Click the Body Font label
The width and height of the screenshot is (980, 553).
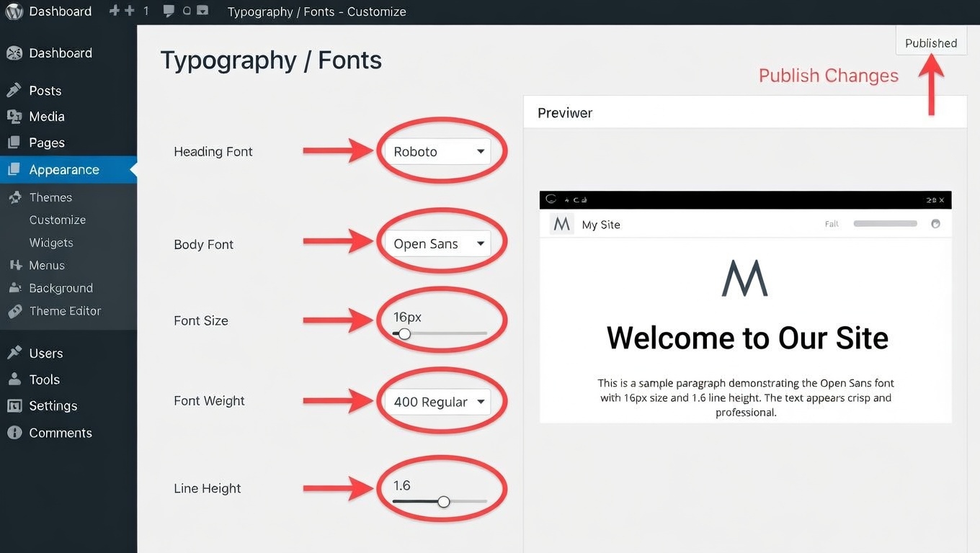coord(204,245)
